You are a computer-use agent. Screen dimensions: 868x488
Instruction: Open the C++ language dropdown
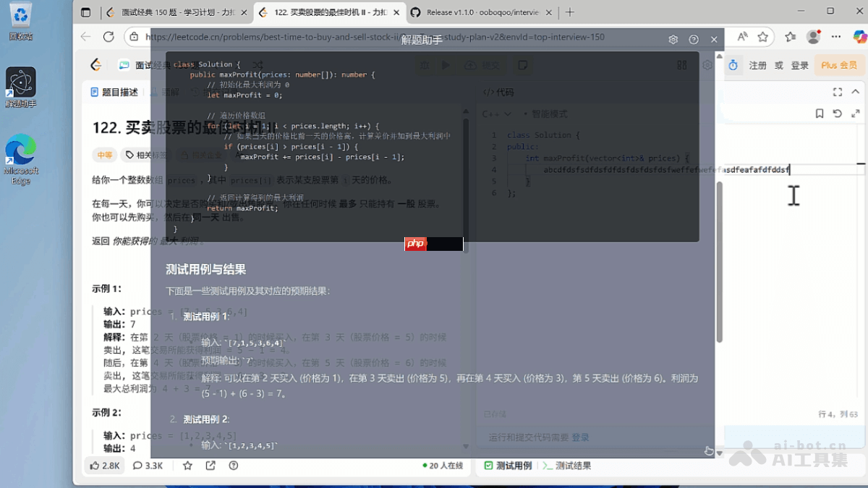(x=493, y=114)
